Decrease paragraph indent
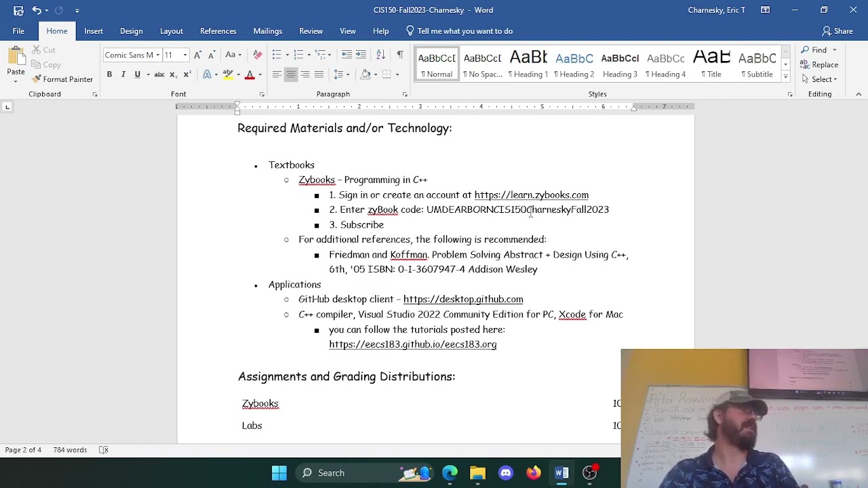Image resolution: width=868 pixels, height=488 pixels. tap(347, 55)
